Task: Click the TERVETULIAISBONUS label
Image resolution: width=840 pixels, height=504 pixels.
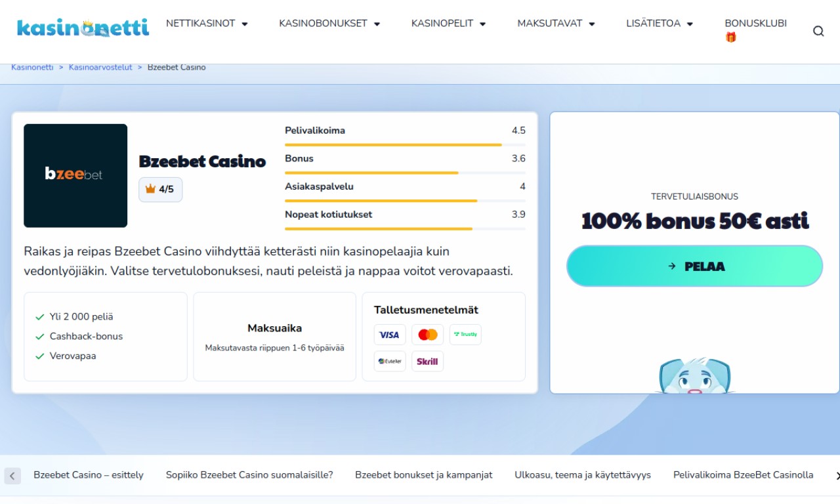Action: 694,196
